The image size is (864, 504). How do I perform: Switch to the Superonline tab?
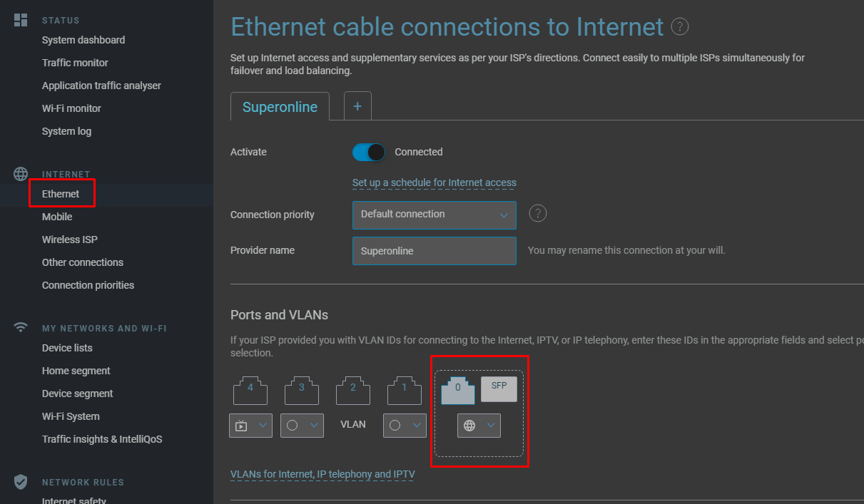point(280,107)
